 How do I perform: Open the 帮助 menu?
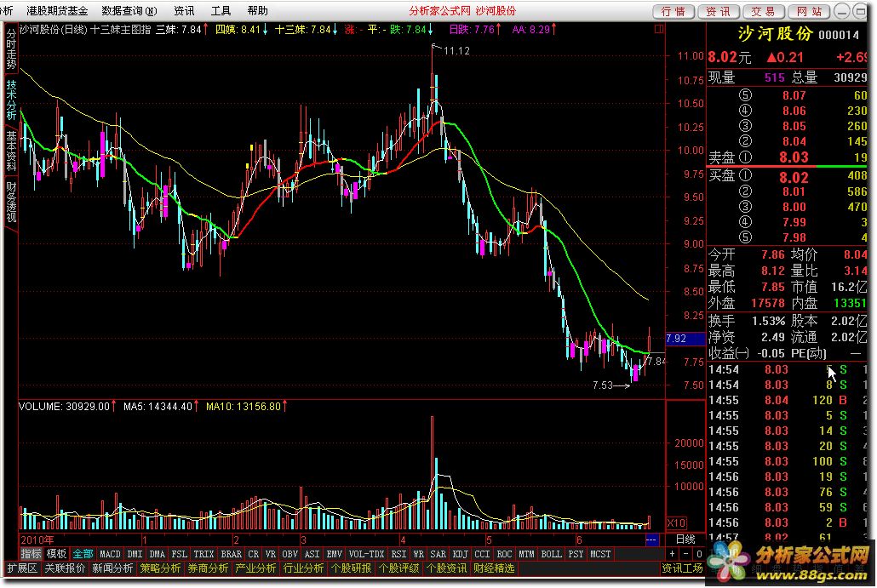(x=258, y=10)
